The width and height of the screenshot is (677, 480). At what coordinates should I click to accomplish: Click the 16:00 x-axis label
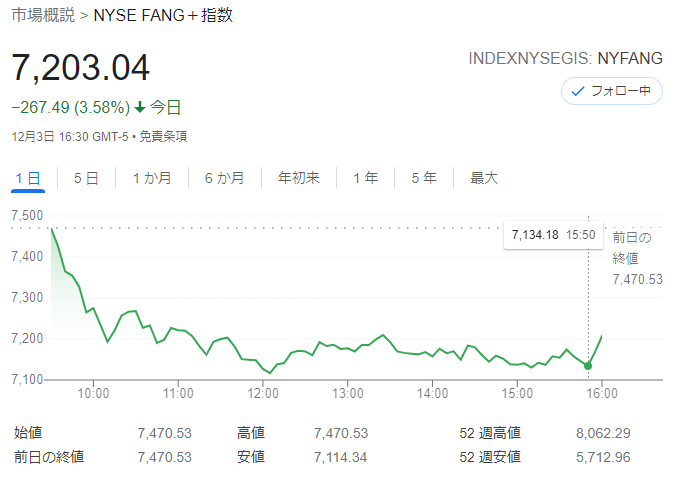pos(602,393)
